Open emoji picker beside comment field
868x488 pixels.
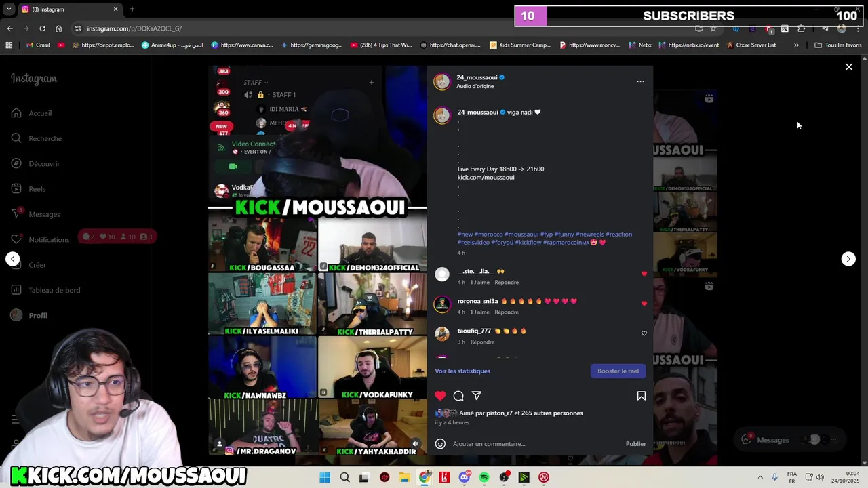(440, 444)
